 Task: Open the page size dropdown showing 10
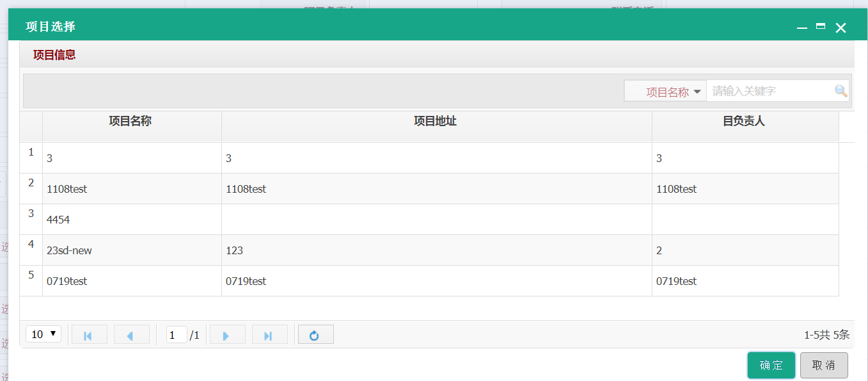43,334
